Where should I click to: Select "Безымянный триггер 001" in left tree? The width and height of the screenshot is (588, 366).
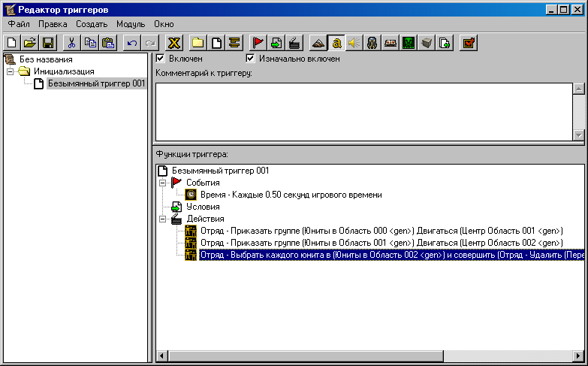coord(95,83)
